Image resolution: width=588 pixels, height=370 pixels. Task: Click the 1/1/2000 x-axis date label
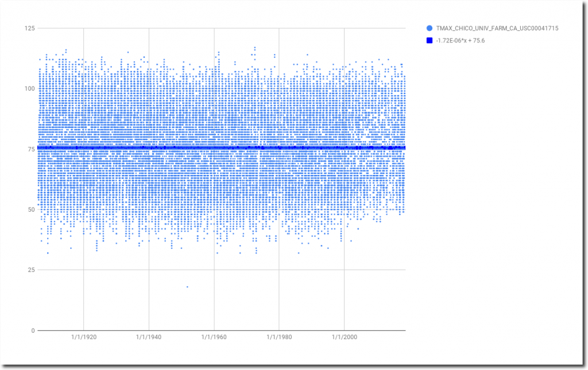(344, 338)
